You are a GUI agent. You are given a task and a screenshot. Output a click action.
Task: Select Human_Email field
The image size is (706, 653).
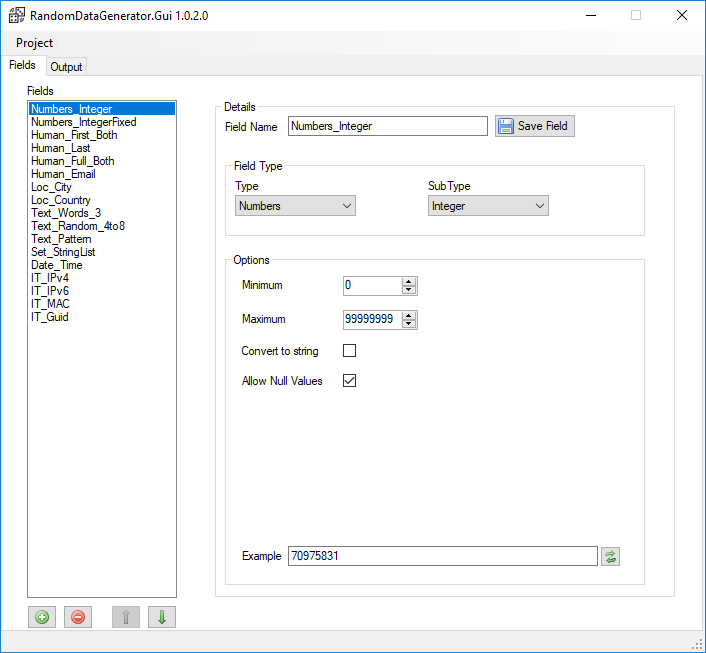[x=102, y=174]
